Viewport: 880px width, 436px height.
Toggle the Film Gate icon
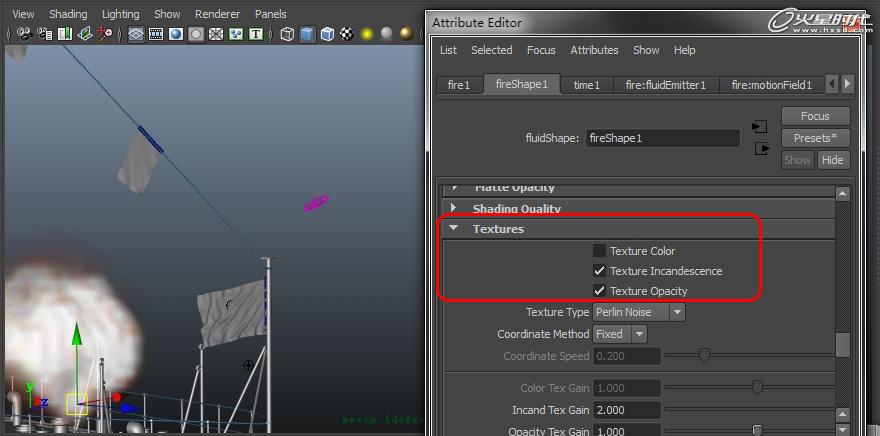[x=156, y=35]
